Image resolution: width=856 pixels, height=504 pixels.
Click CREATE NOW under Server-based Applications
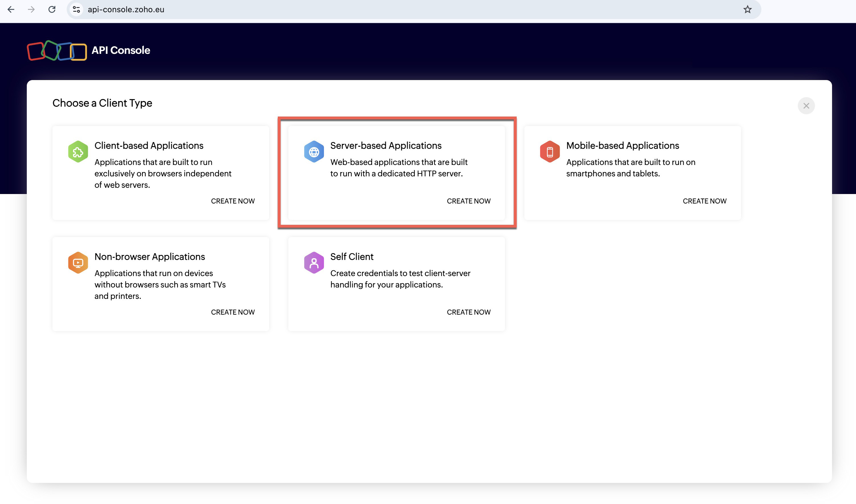tap(469, 200)
